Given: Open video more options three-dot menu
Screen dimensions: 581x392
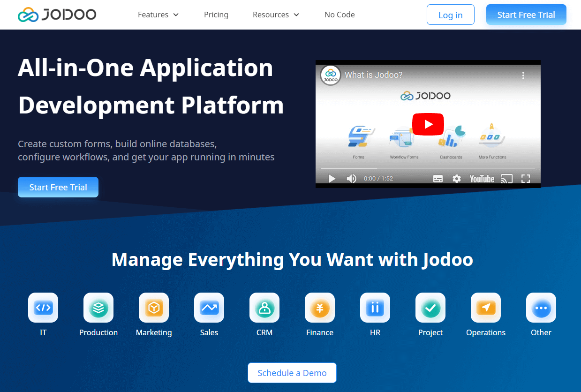Looking at the screenshot, I should click(523, 75).
